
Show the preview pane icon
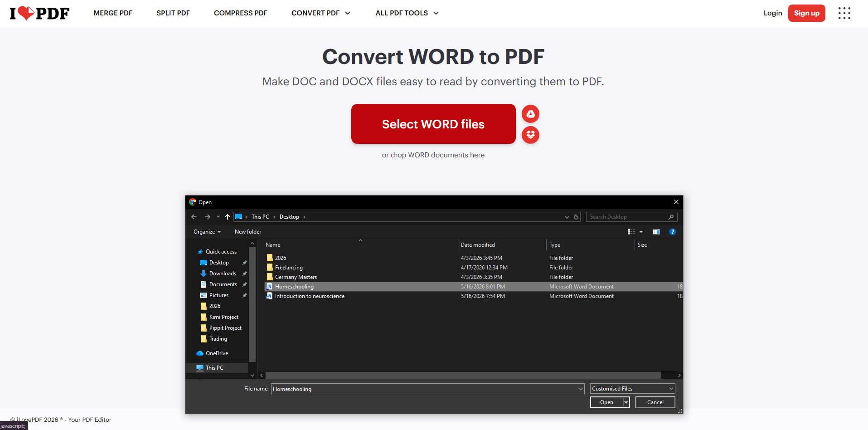[x=656, y=232]
